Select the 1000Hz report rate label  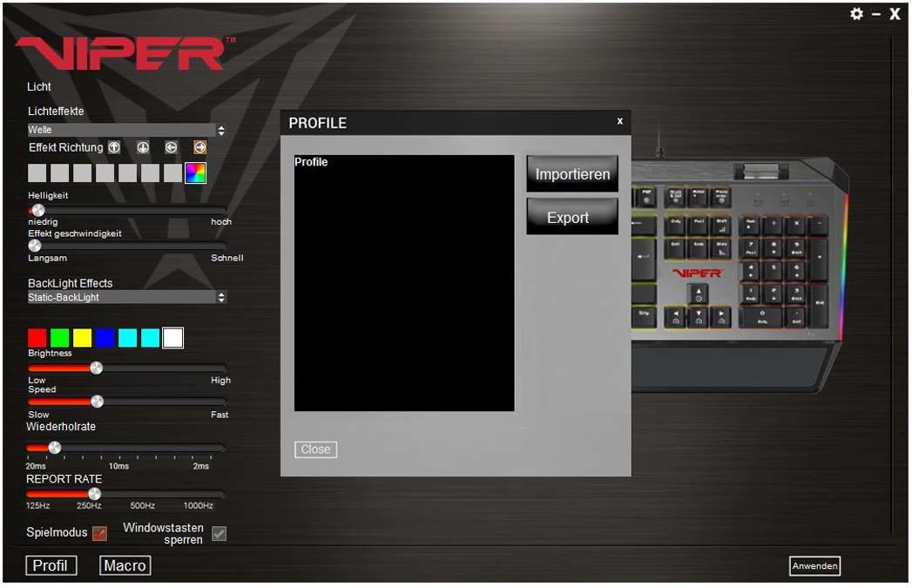pyautogui.click(x=199, y=506)
